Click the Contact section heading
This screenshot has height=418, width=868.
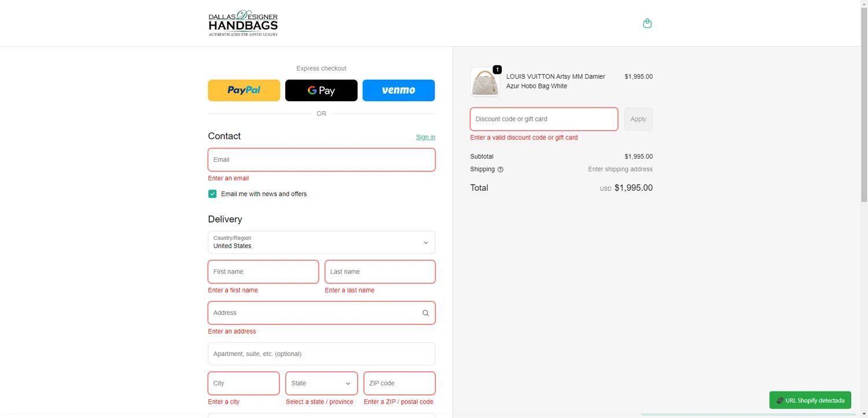pyautogui.click(x=225, y=136)
